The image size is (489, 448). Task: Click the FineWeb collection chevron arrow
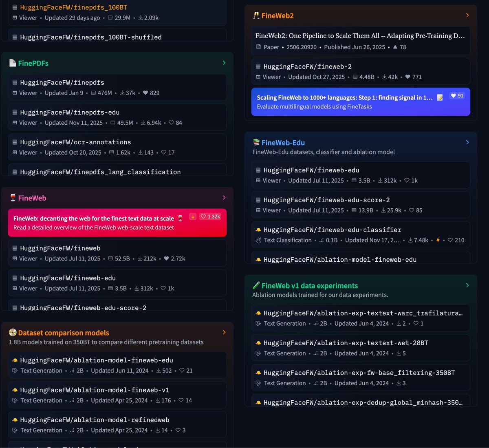point(224,198)
